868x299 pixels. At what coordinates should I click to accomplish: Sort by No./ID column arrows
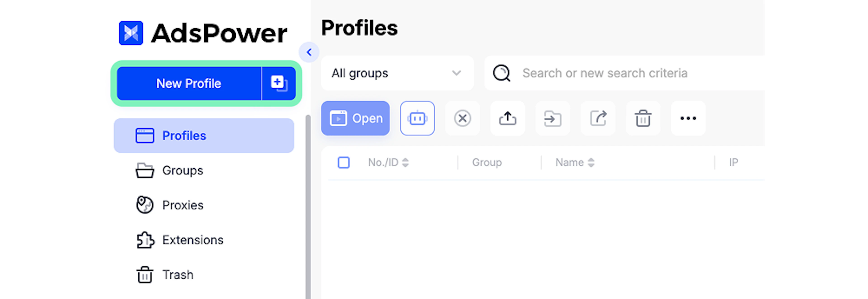[x=405, y=162]
